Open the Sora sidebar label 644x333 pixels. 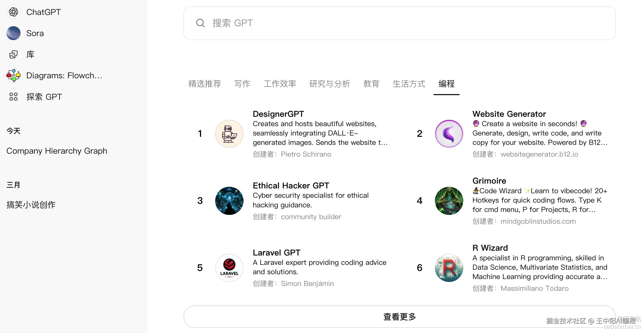(x=35, y=33)
